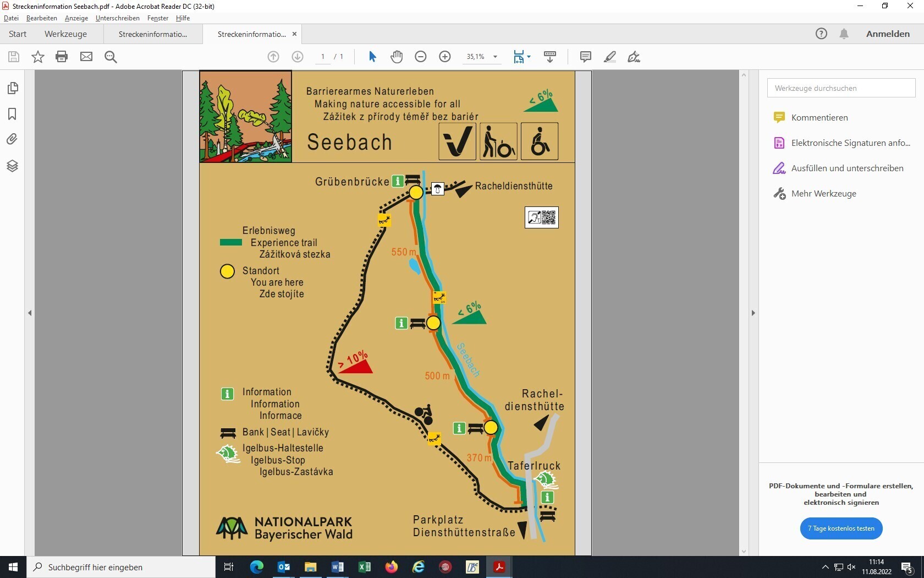The width and height of the screenshot is (924, 578).
Task: Click the Werkzeuge durchsuchen search field
Action: [841, 88]
